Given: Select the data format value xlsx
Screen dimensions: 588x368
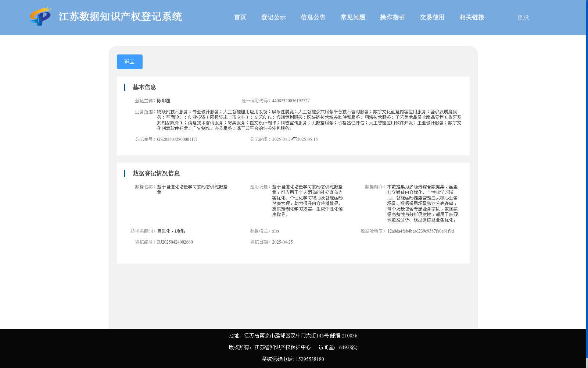Looking at the screenshot, I should pyautogui.click(x=276, y=231).
